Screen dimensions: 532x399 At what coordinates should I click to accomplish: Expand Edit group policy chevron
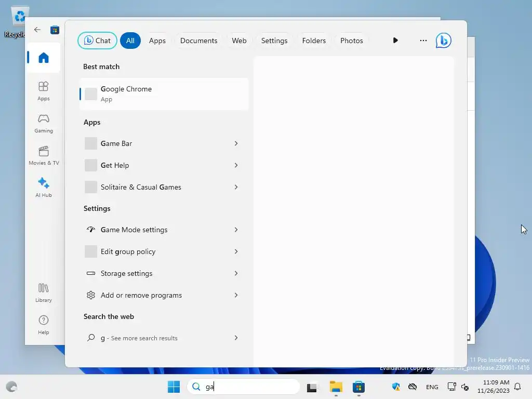pos(236,251)
